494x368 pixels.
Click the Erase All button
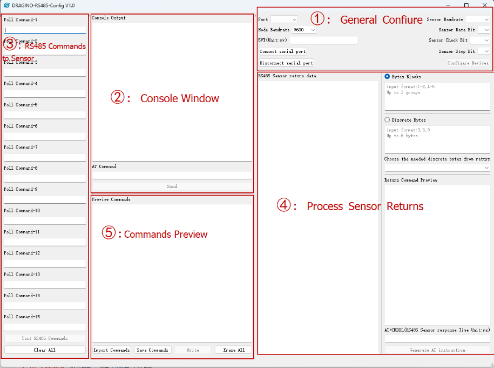[x=234, y=350]
